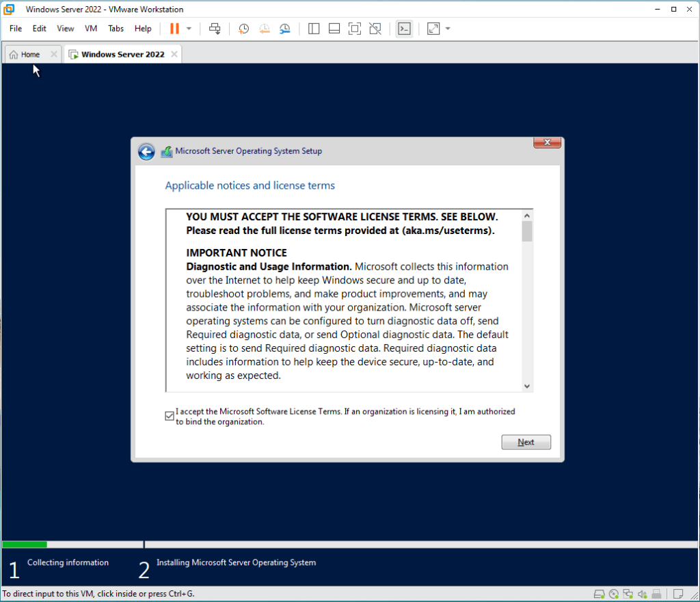Suspend the VM with the pause button

[174, 29]
